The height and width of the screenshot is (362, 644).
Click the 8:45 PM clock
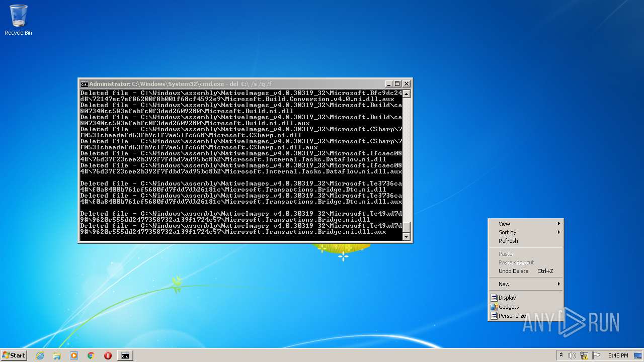618,355
